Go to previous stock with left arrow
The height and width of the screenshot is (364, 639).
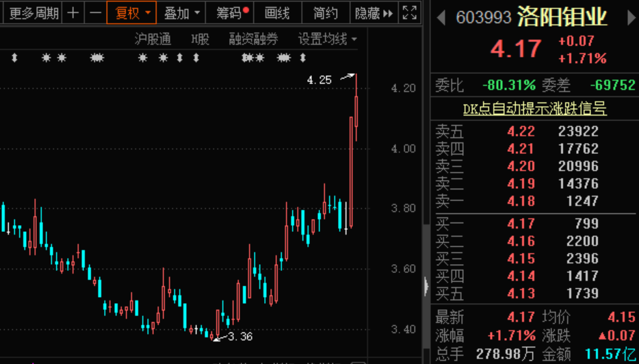(441, 18)
